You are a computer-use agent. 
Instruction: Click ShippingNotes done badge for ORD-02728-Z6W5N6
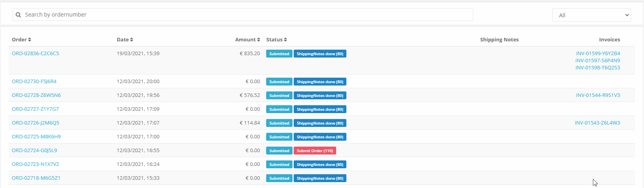(320, 96)
